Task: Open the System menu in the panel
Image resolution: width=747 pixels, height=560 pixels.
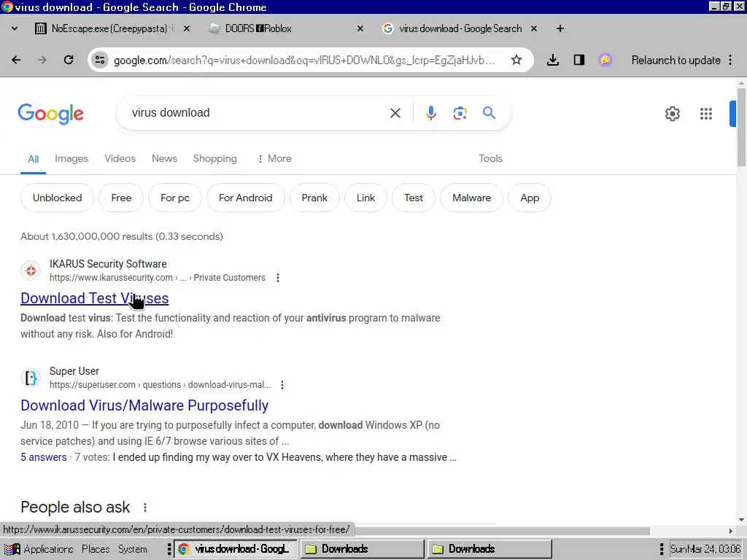Action: tap(133, 549)
